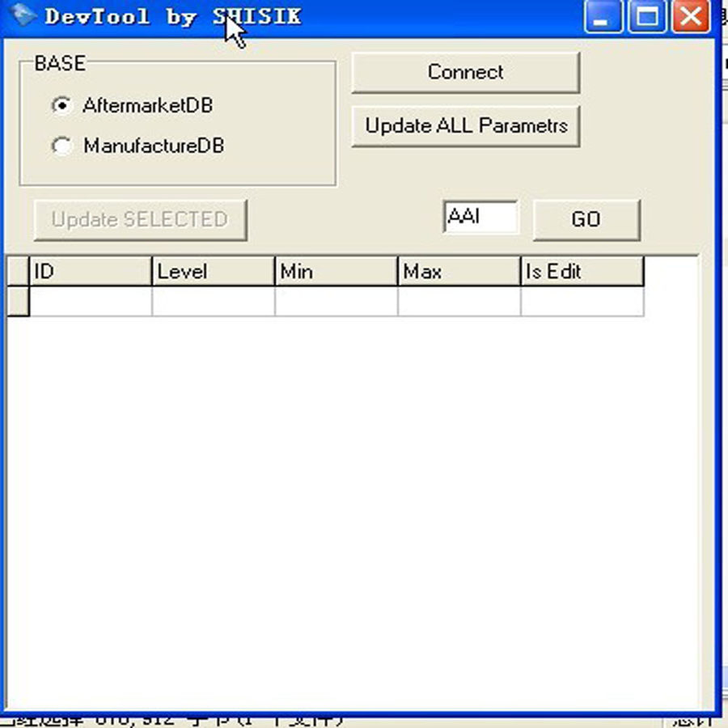Select the first row's header selector cell

[17, 302]
